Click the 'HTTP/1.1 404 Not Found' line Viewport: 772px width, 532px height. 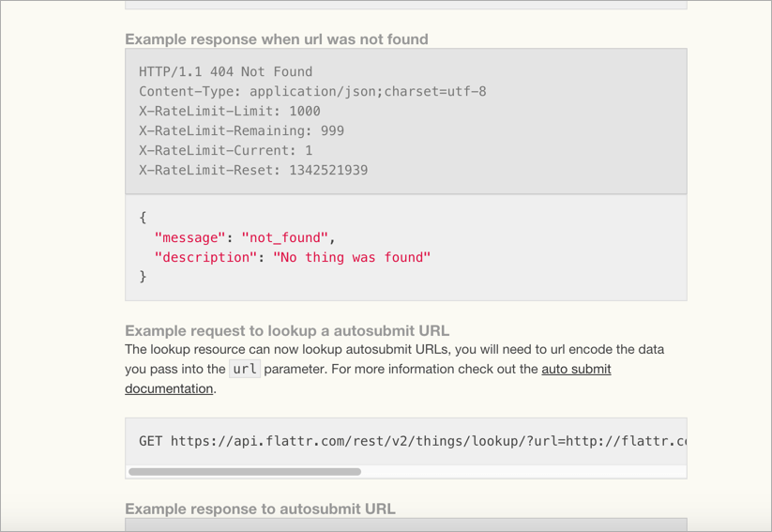click(x=225, y=72)
